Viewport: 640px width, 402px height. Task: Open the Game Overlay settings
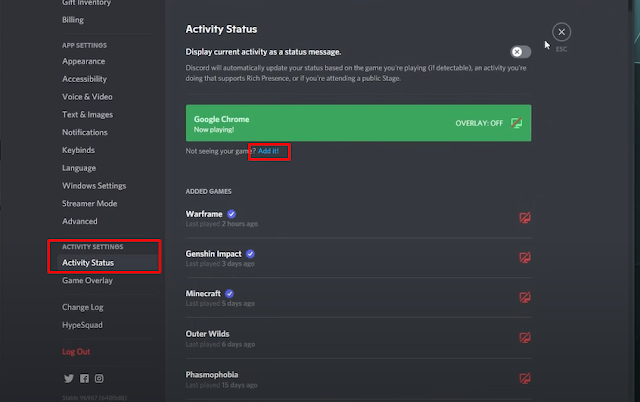point(86,281)
